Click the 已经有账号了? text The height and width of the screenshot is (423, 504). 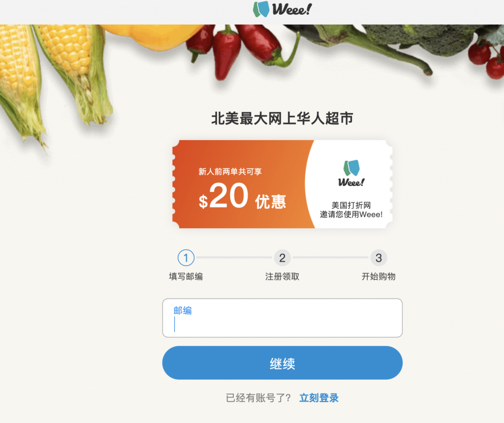pyautogui.click(x=258, y=398)
